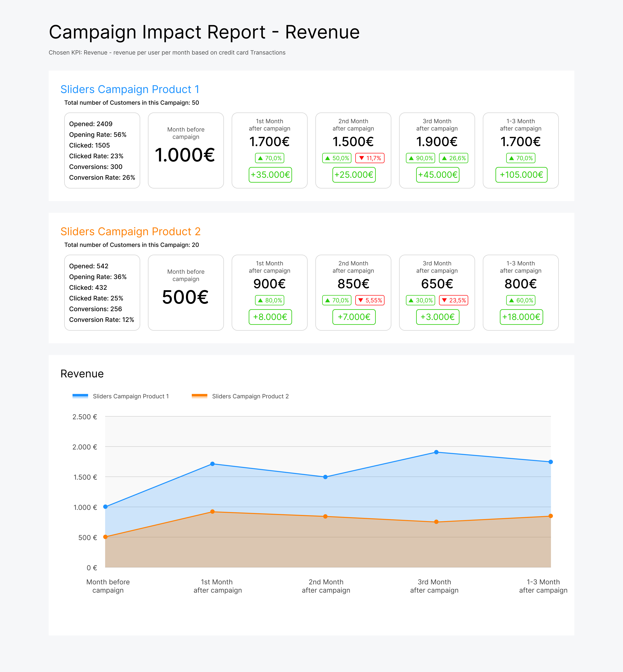Click the +18.000€ total gain button
This screenshot has width=623, height=672.
pyautogui.click(x=521, y=317)
